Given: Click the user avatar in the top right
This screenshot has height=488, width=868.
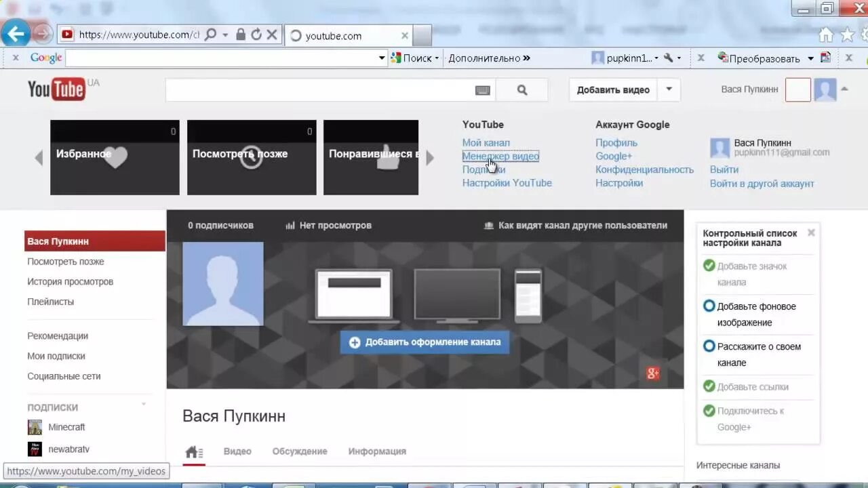Looking at the screenshot, I should [x=825, y=89].
